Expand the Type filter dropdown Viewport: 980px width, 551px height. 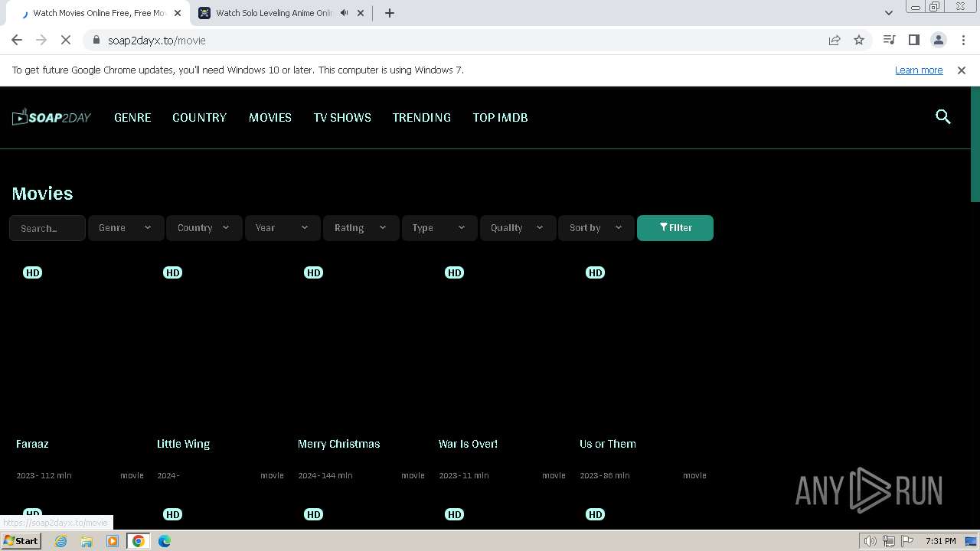[x=439, y=228]
